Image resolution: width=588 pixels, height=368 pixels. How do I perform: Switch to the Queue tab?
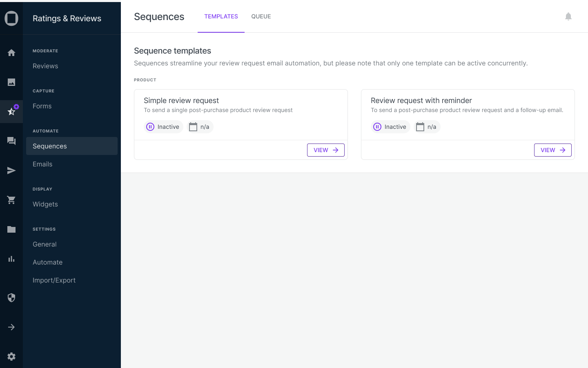[x=261, y=16]
